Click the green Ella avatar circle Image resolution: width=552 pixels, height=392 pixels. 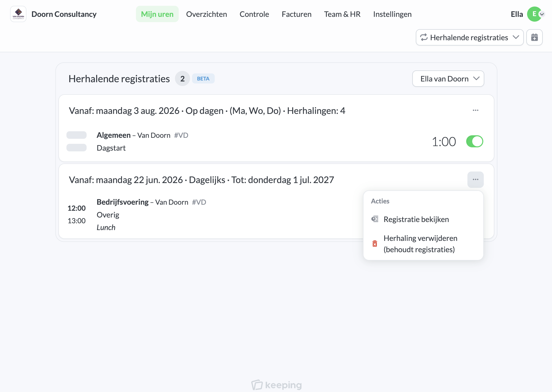point(534,14)
